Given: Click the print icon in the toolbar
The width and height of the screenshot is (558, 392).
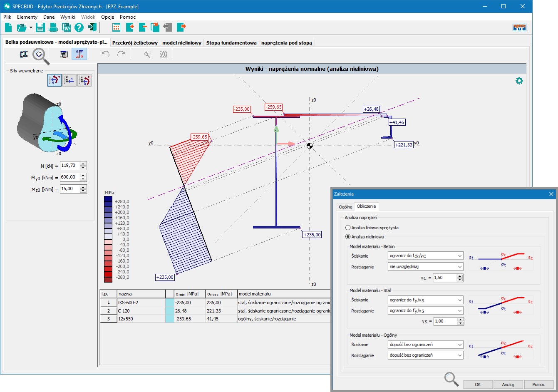Looking at the screenshot, I should tap(53, 27).
